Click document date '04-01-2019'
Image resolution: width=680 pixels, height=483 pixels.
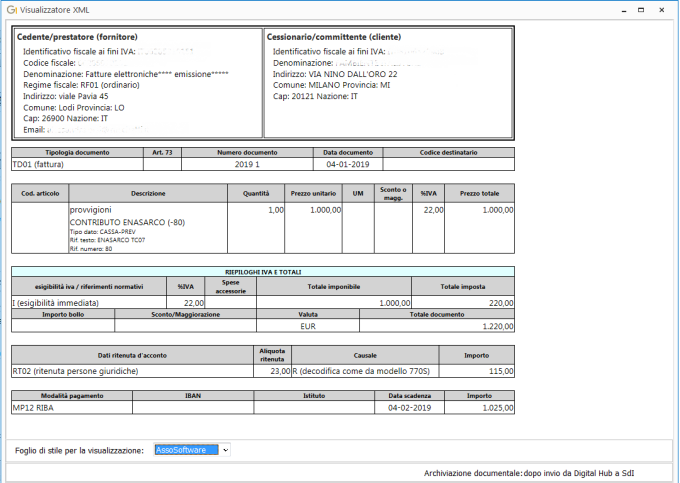tap(348, 164)
